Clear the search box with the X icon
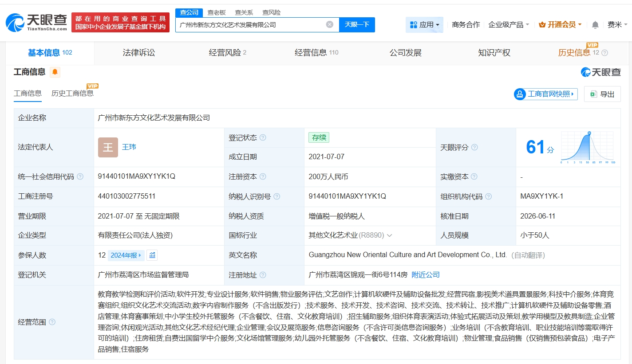This screenshot has width=632, height=364. coord(330,24)
